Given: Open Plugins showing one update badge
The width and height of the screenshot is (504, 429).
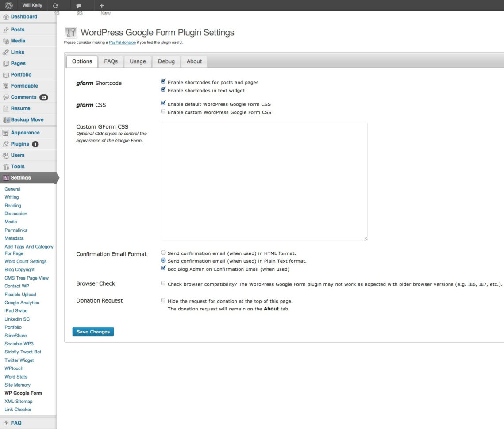Looking at the screenshot, I should point(21,144).
